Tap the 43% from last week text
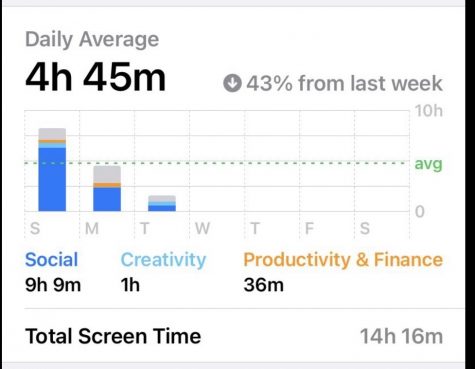This screenshot has width=475, height=369. [x=345, y=83]
